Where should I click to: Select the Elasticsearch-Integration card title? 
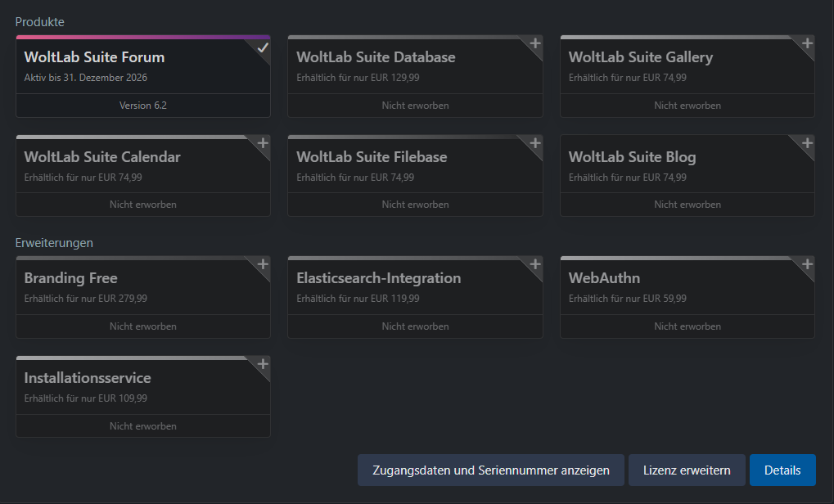pos(378,278)
